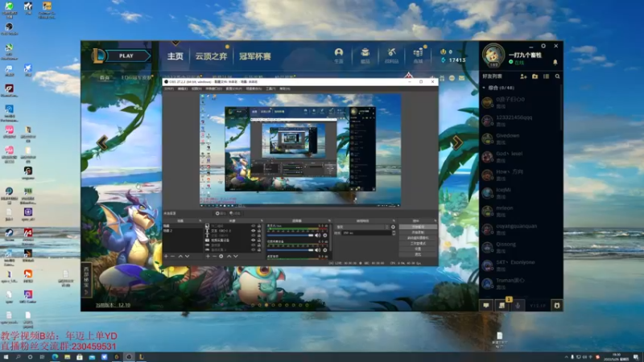Open the OBS 编辑 menu
644x362 pixels.
click(x=183, y=88)
